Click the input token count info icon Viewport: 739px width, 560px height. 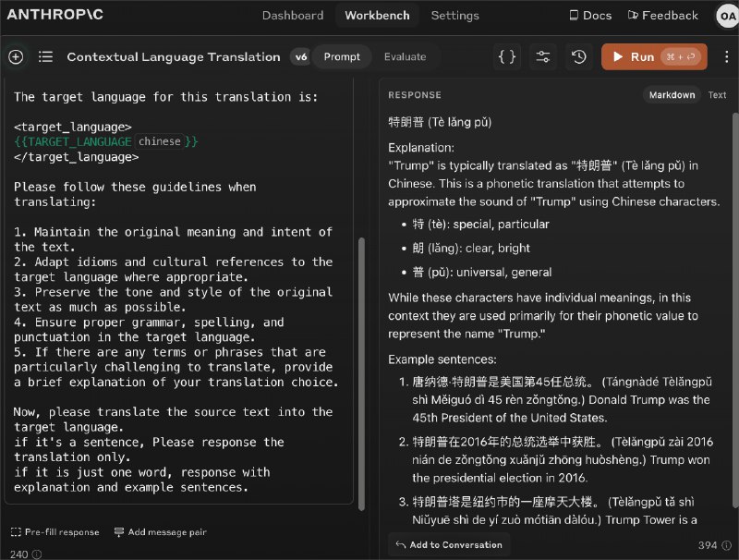[37, 554]
